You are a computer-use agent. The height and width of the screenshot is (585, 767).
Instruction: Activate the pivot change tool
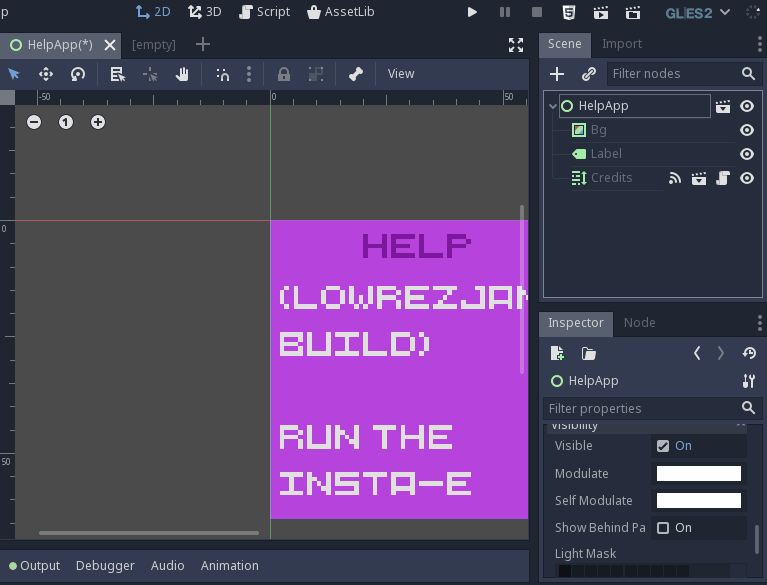(x=150, y=74)
